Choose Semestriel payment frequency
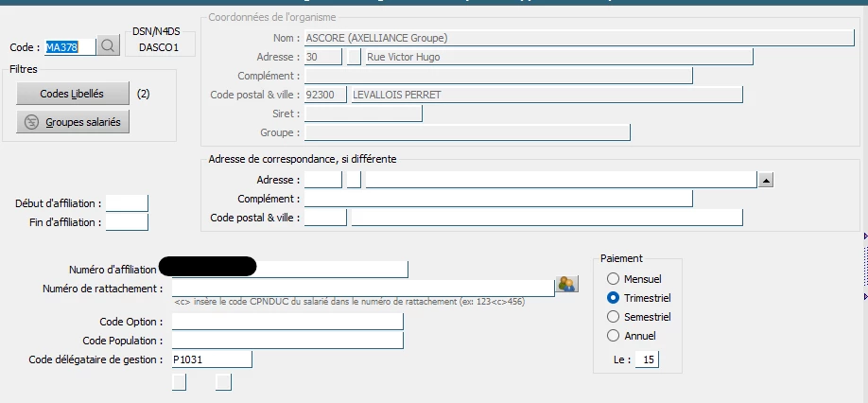Viewport: 868px width, 403px height. coord(613,317)
